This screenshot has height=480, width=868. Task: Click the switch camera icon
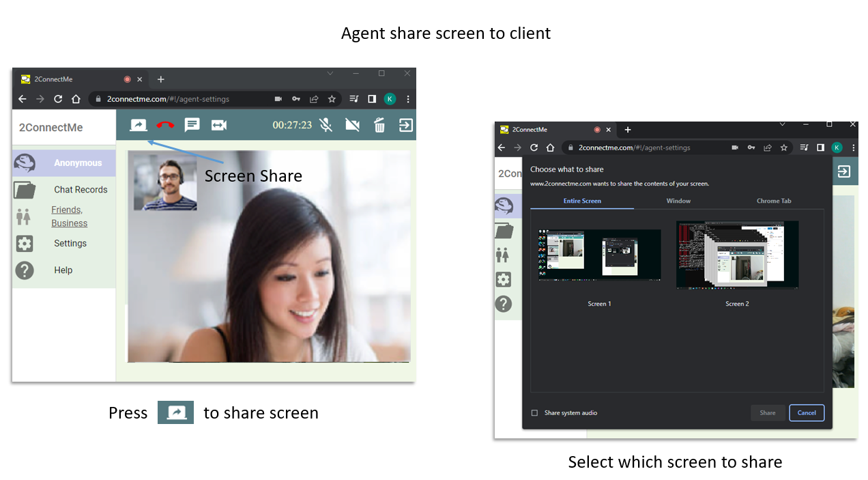coord(218,125)
